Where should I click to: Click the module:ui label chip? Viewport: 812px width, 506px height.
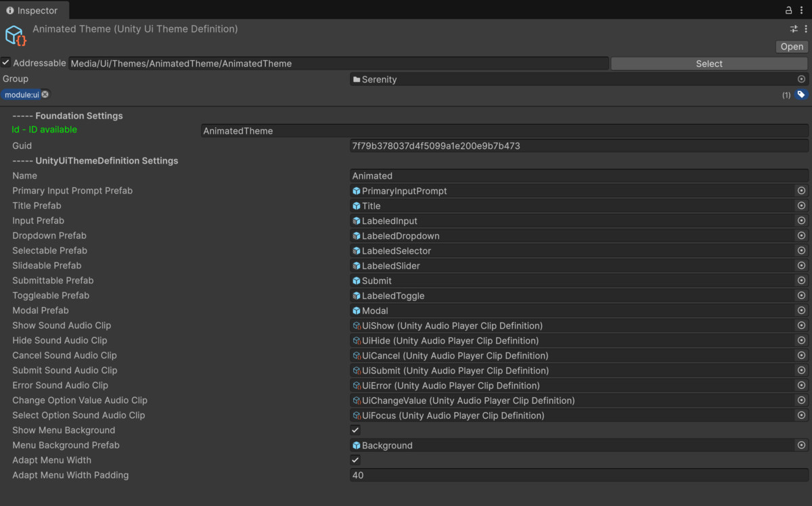pyautogui.click(x=26, y=95)
